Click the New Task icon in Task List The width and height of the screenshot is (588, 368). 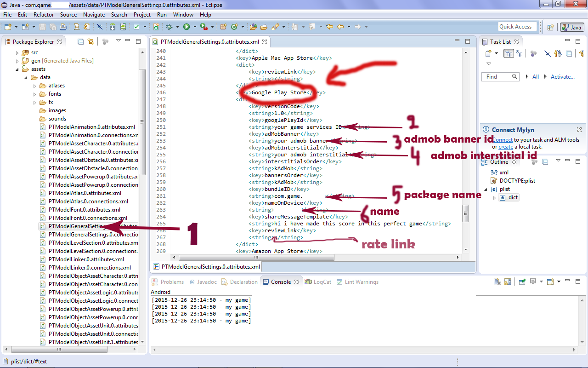tap(488, 54)
